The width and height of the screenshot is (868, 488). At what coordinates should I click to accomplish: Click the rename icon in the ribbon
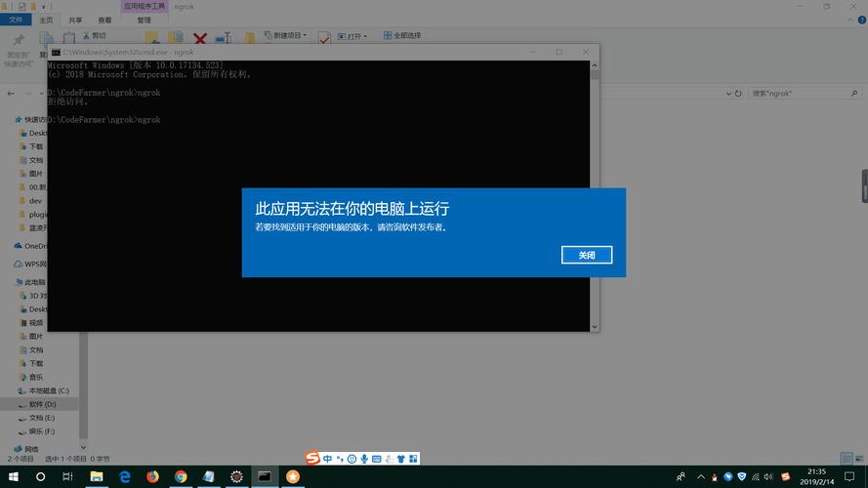coord(224,38)
